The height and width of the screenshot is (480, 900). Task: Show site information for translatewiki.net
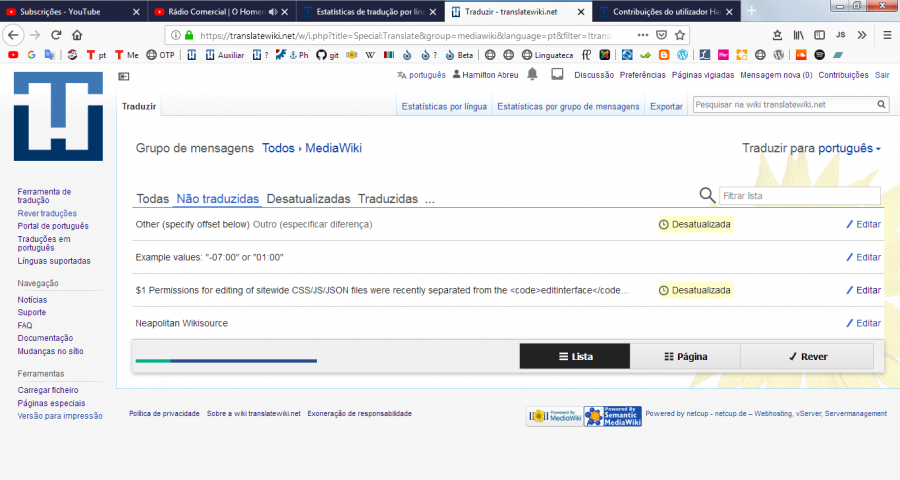[x=176, y=35]
